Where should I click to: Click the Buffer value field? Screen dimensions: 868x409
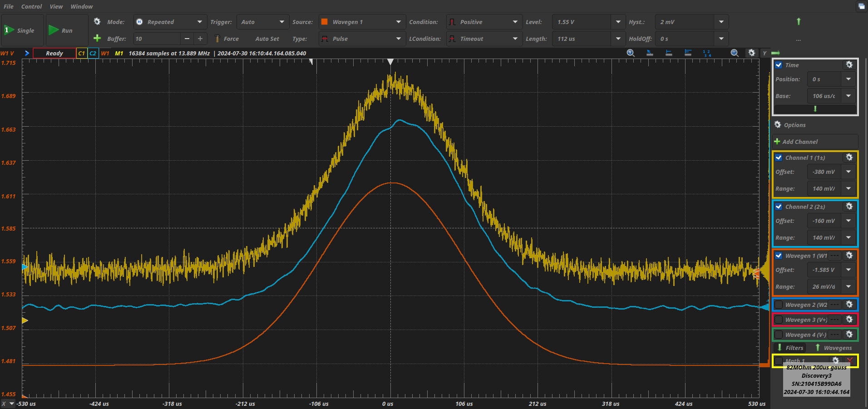[157, 39]
